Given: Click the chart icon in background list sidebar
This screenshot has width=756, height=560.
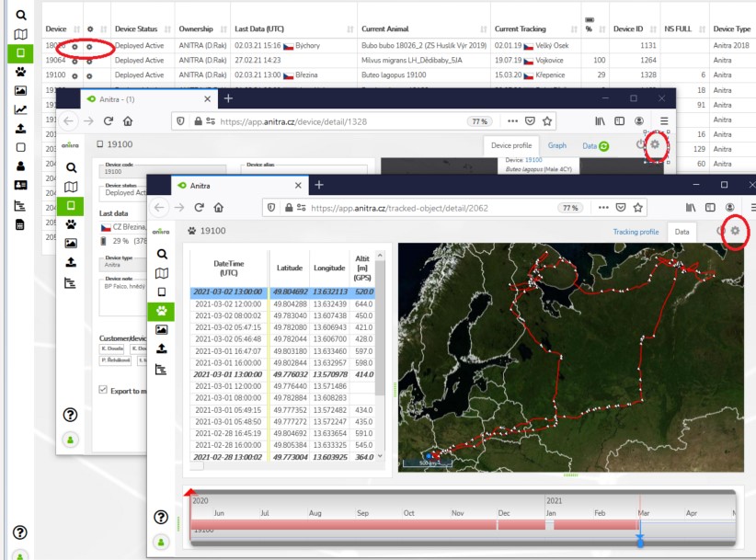Looking at the screenshot, I should pos(21,109).
